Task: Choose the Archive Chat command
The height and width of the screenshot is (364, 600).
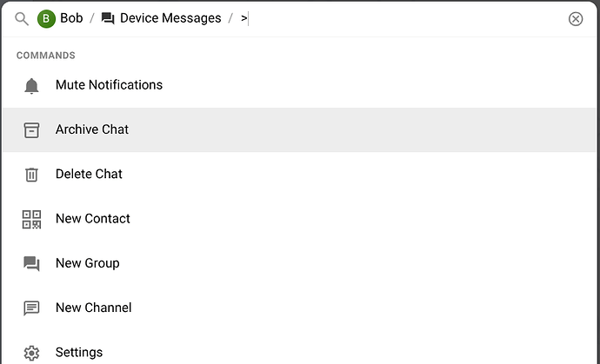Action: [x=299, y=129]
